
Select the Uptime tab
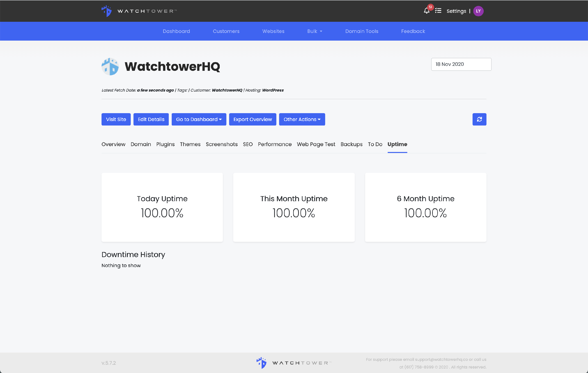[x=397, y=144]
